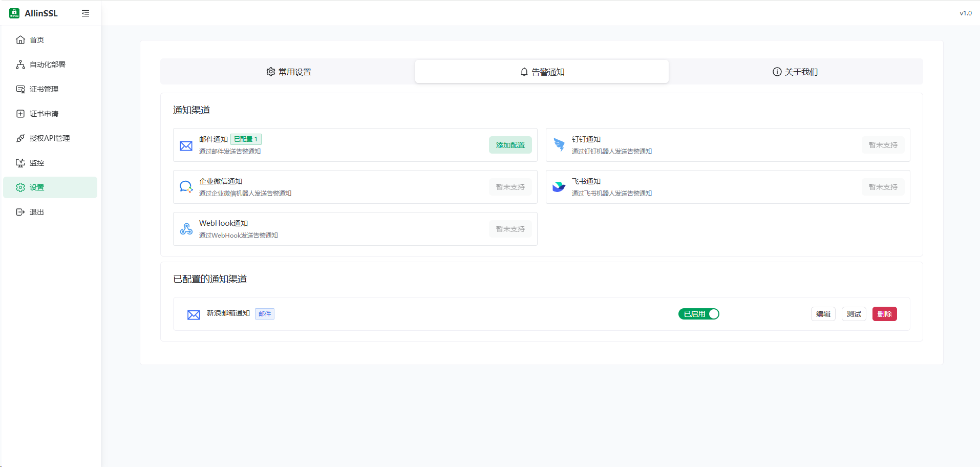Viewport: 980px width, 467px height.
Task: Click the 退出 logout icon
Action: point(20,212)
